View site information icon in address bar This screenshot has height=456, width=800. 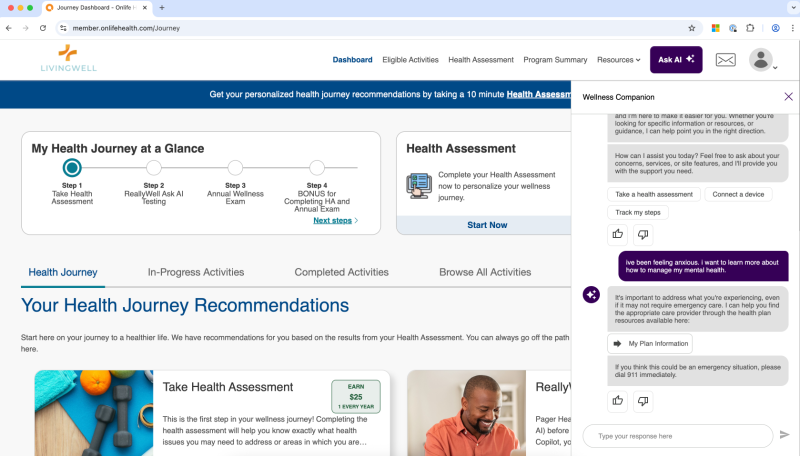coord(63,28)
